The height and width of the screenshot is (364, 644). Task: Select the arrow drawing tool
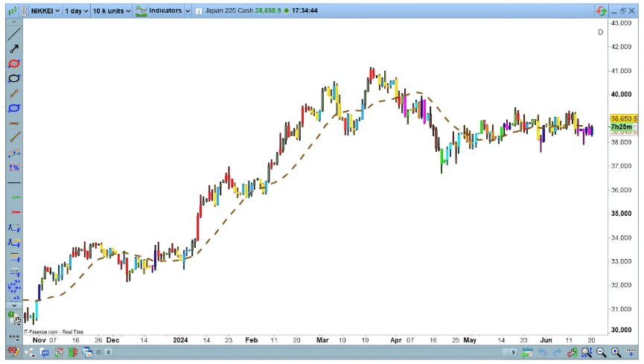click(13, 49)
